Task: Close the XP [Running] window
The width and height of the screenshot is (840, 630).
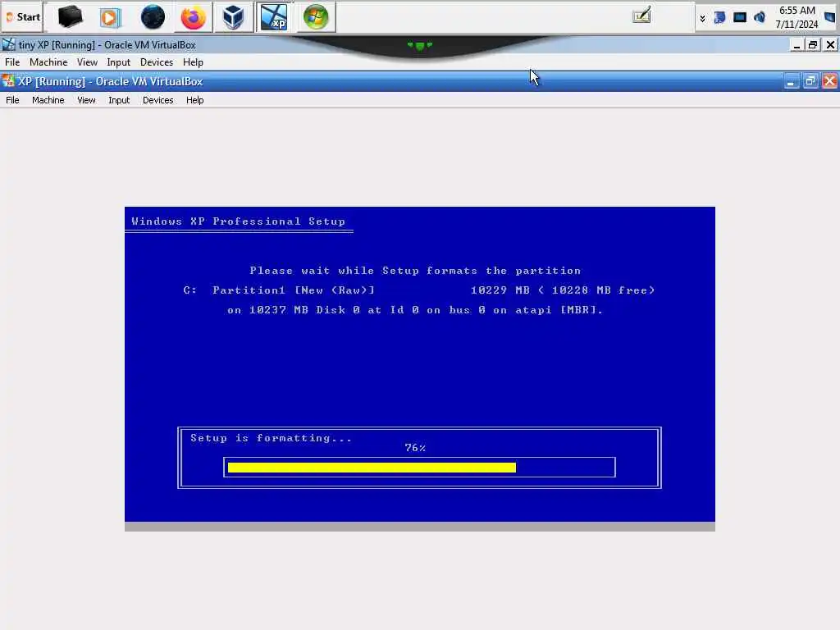Action: pos(830,81)
